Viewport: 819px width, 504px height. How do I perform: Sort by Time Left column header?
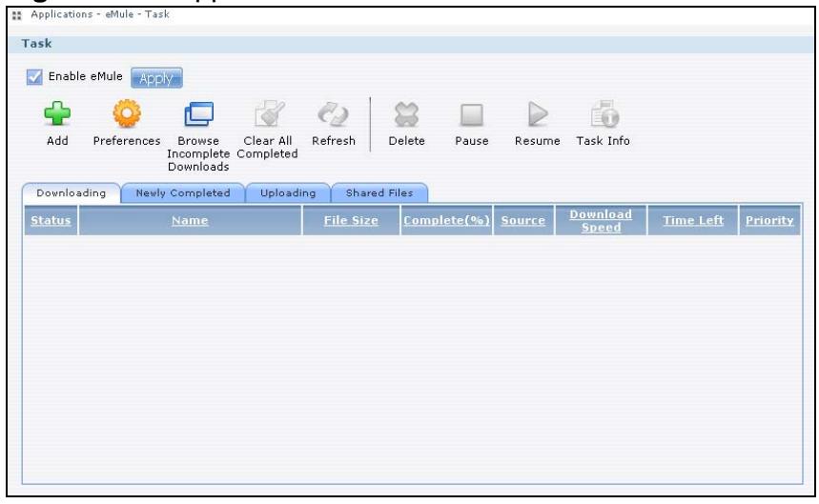click(x=693, y=221)
